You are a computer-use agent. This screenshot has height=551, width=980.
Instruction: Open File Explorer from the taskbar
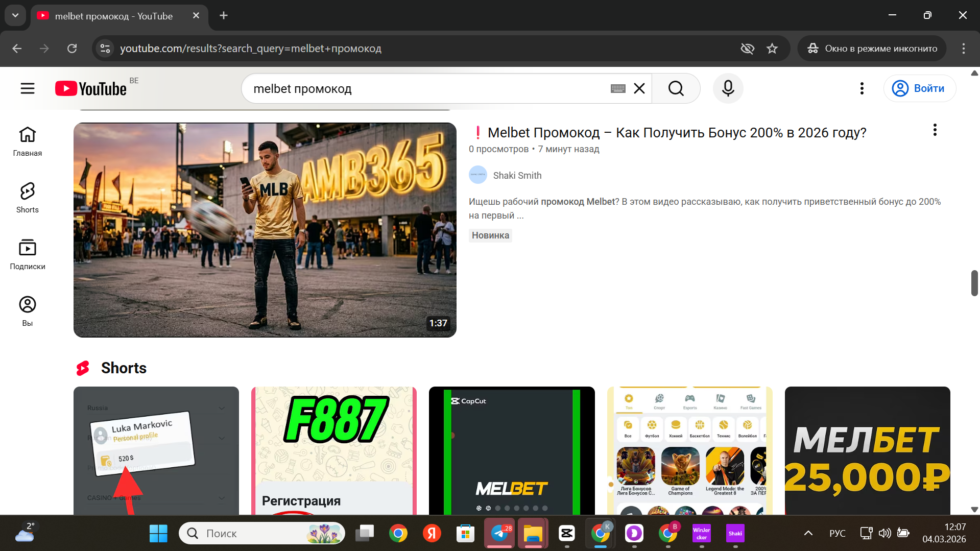tap(533, 533)
